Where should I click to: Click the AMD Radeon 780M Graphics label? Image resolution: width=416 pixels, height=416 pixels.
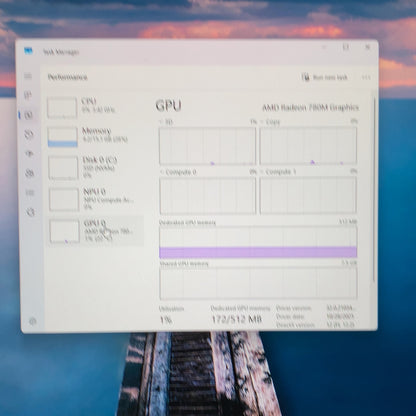coord(310,108)
